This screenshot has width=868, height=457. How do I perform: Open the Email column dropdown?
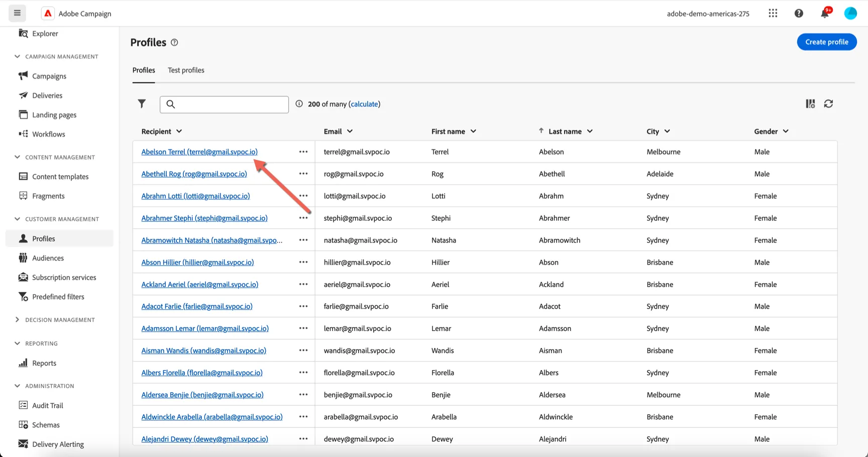(350, 131)
